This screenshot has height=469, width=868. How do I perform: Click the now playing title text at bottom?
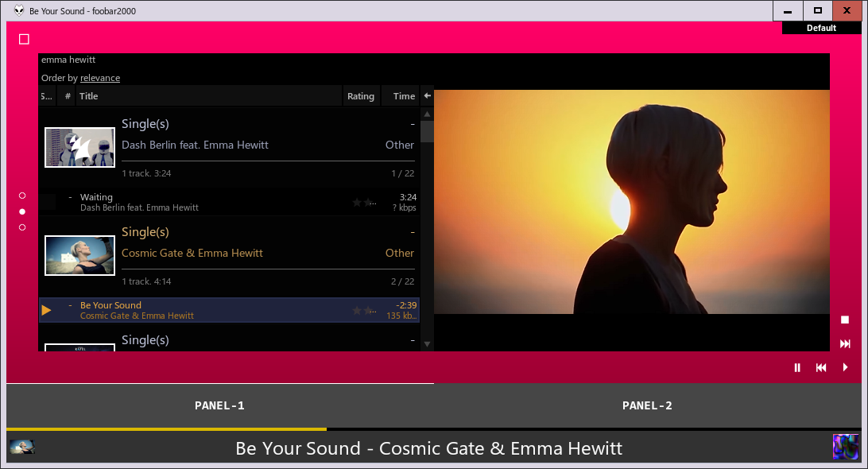[428, 448]
